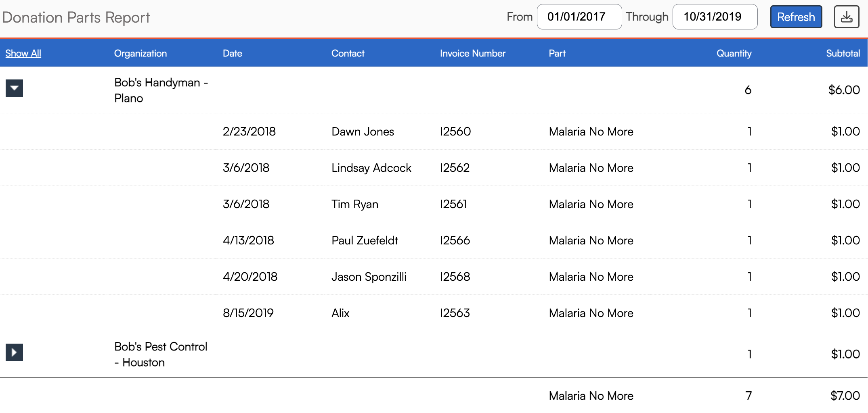Edit the From date field
Viewport: 868px width, 413px height.
(x=579, y=17)
